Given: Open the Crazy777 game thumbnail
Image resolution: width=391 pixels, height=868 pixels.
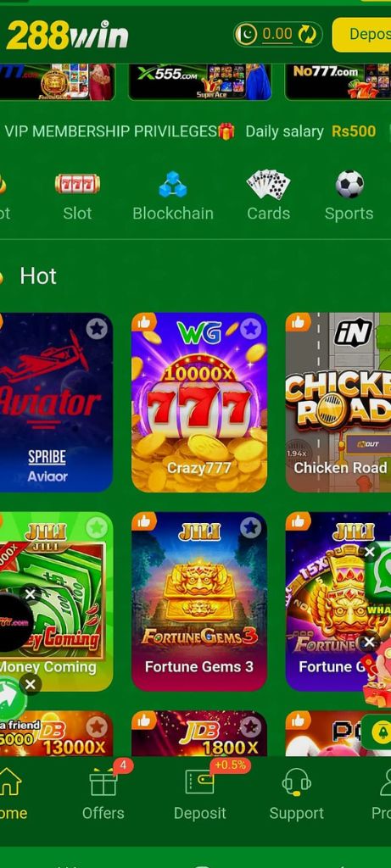Looking at the screenshot, I should coord(199,402).
